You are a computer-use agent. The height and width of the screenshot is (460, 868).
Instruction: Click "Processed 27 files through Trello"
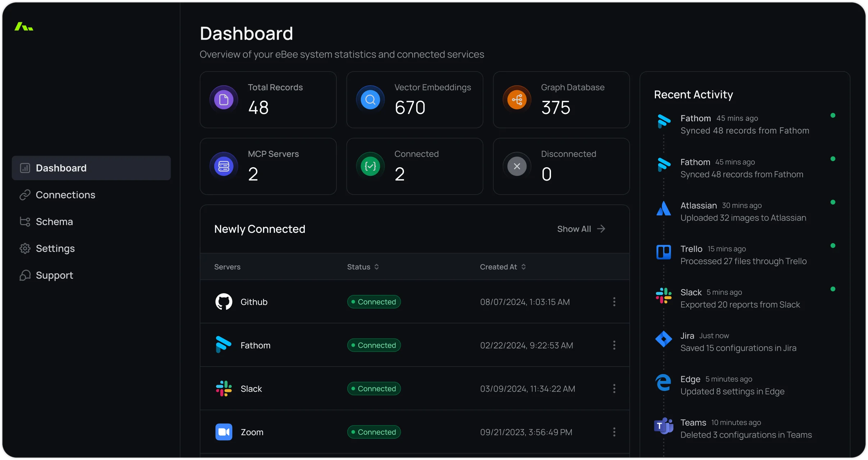(744, 261)
